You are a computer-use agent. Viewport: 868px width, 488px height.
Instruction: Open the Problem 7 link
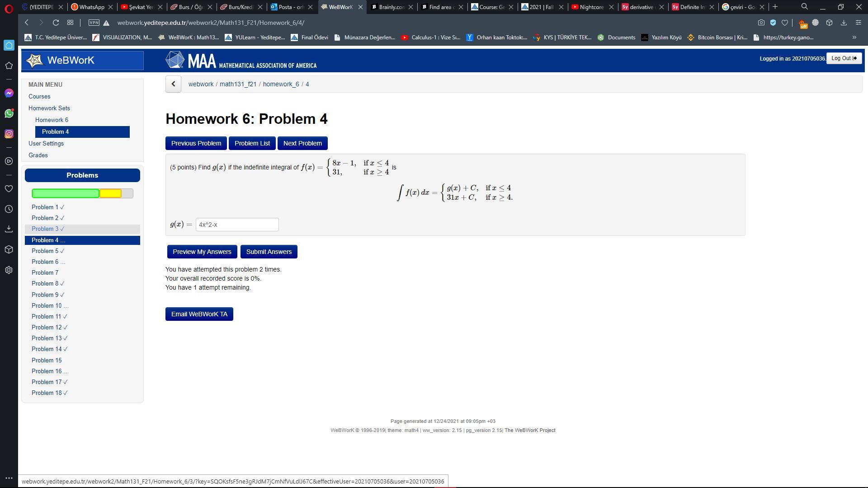45,272
